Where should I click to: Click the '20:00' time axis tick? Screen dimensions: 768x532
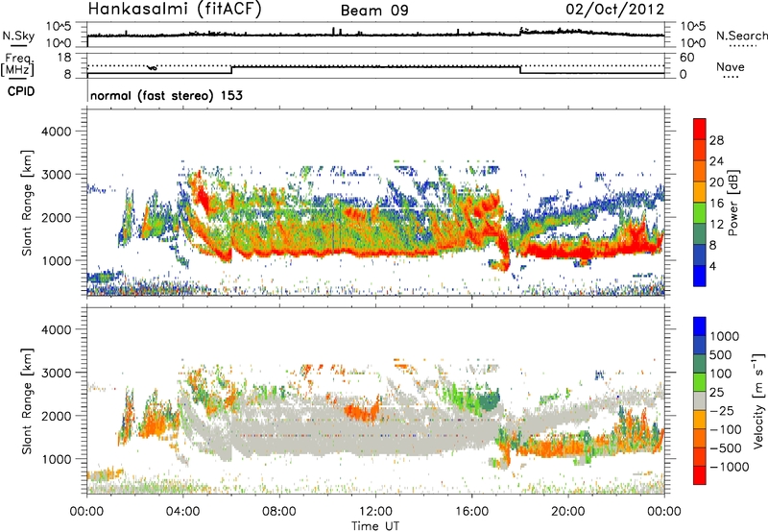pos(567,512)
